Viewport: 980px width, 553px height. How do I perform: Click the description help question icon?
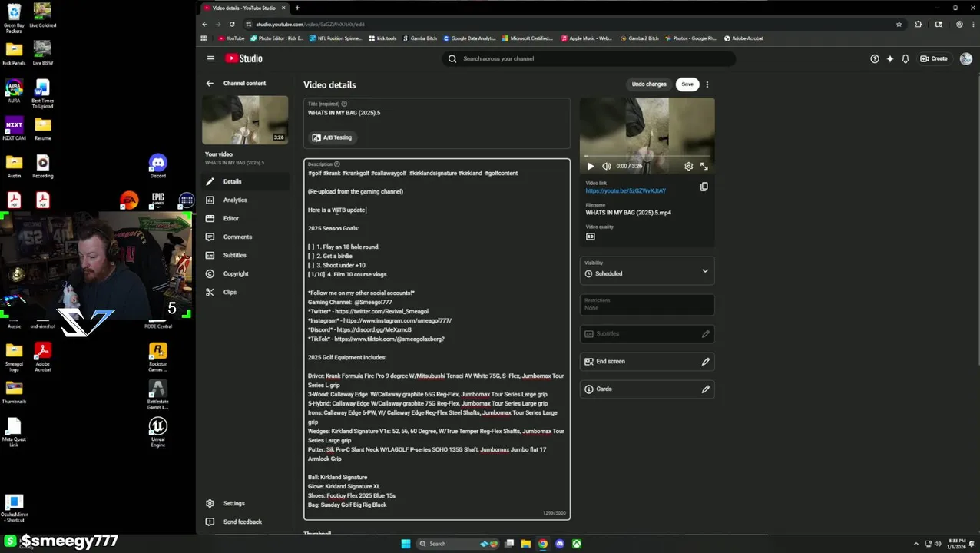tap(336, 164)
